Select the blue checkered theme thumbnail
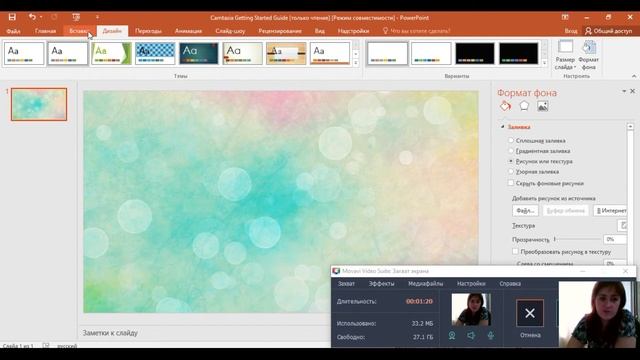The height and width of the screenshot is (360, 640). (155, 53)
